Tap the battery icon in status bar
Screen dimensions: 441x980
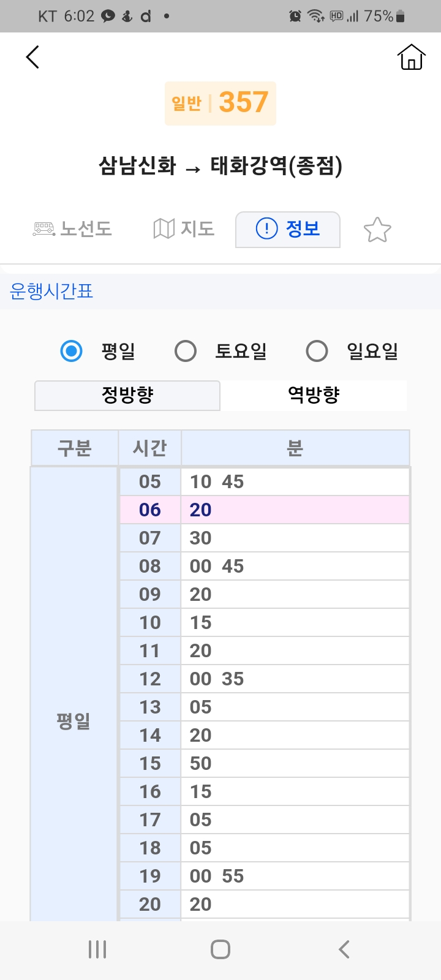(x=401, y=17)
